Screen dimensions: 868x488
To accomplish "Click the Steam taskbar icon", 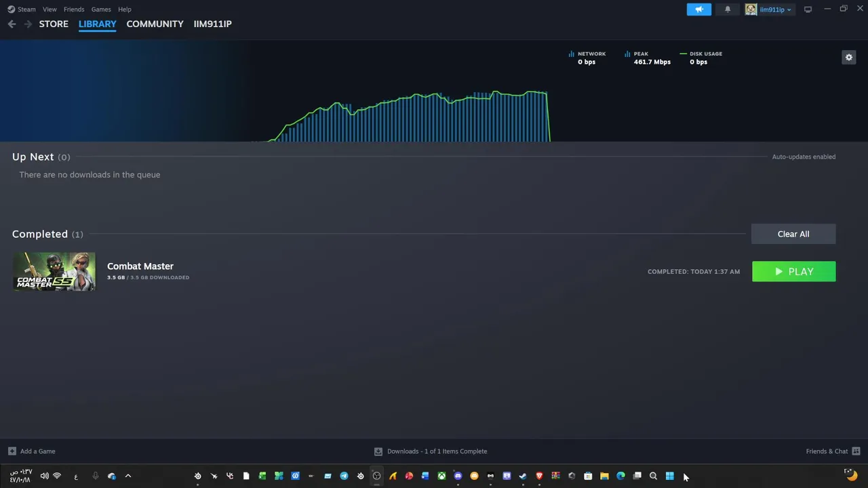I will 523,476.
